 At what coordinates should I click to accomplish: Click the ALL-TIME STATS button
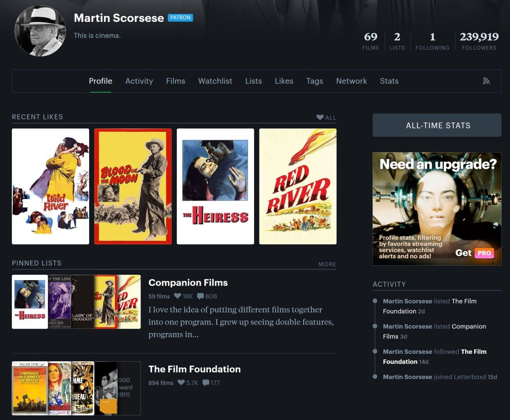click(x=437, y=125)
